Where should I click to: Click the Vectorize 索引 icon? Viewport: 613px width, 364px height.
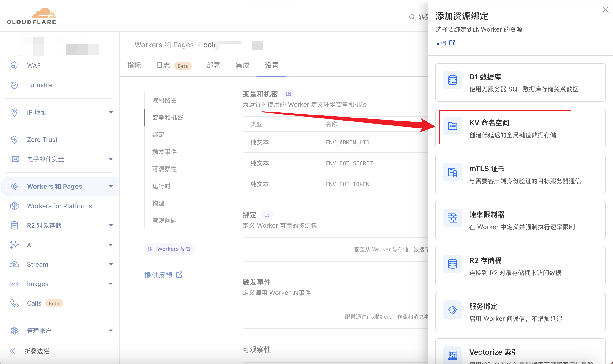[452, 355]
